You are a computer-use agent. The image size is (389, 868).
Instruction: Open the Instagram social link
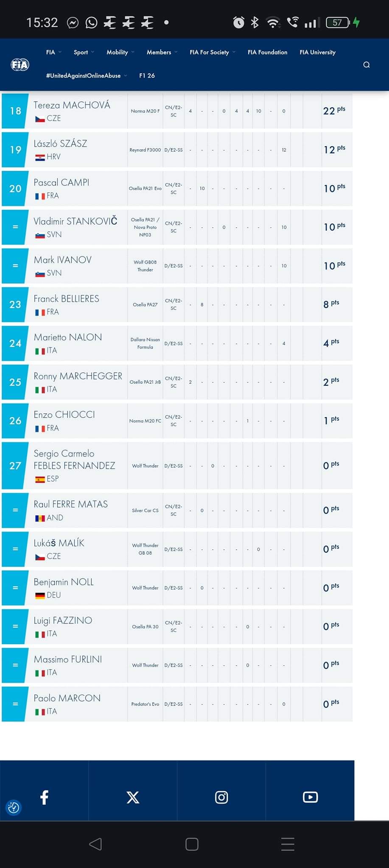pyautogui.click(x=221, y=797)
